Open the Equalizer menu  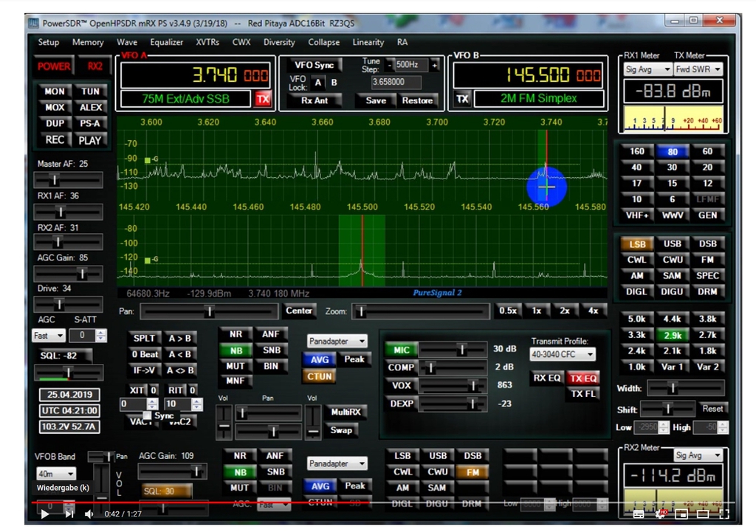point(166,42)
